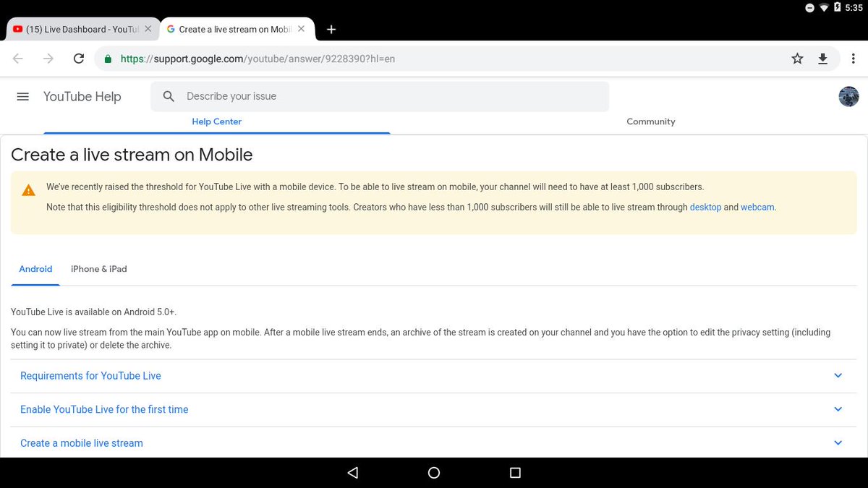Switch to the iPhone & iPad tab

click(99, 269)
